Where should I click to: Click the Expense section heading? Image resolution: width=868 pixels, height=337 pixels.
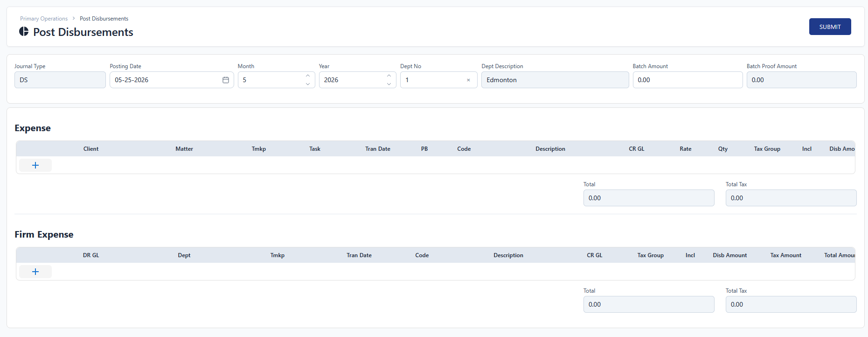click(33, 128)
